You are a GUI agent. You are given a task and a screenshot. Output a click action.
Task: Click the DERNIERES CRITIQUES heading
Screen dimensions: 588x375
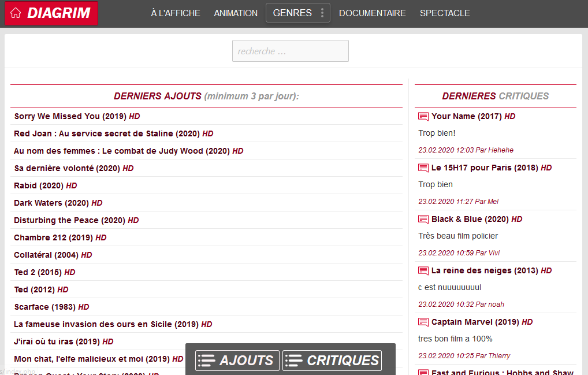pos(496,96)
